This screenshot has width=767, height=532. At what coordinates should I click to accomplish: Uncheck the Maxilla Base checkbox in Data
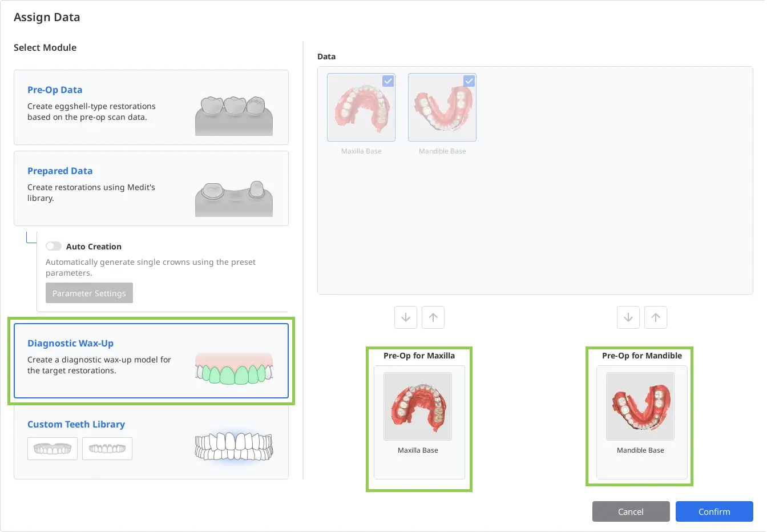388,81
